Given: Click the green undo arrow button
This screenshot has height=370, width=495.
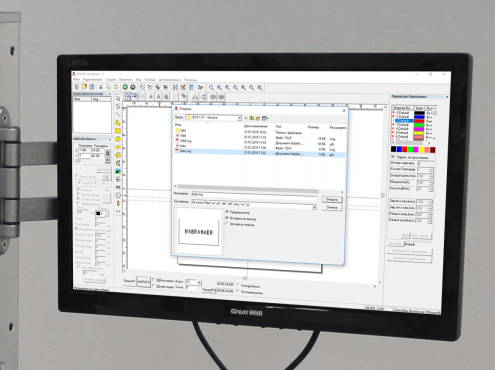Looking at the screenshot, I should click(125, 87).
